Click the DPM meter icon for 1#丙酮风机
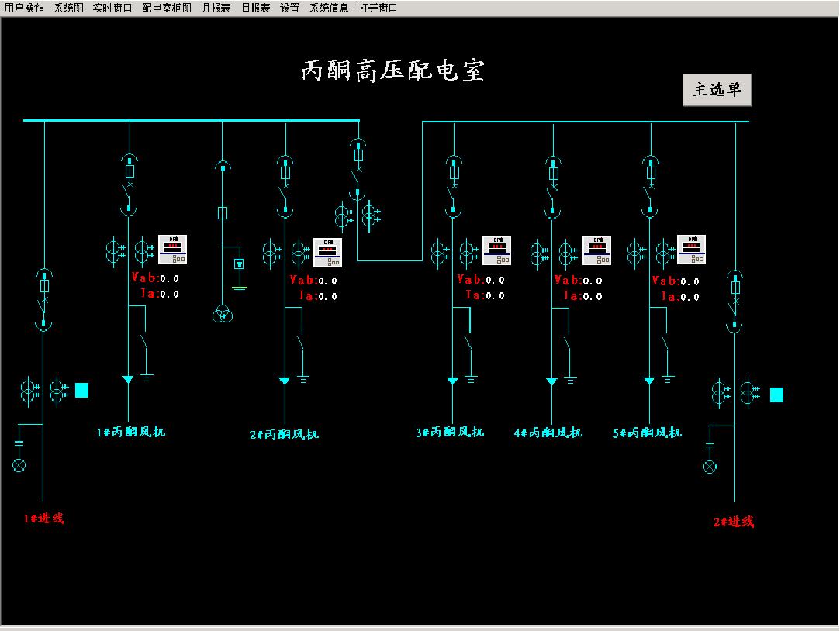 click(172, 249)
